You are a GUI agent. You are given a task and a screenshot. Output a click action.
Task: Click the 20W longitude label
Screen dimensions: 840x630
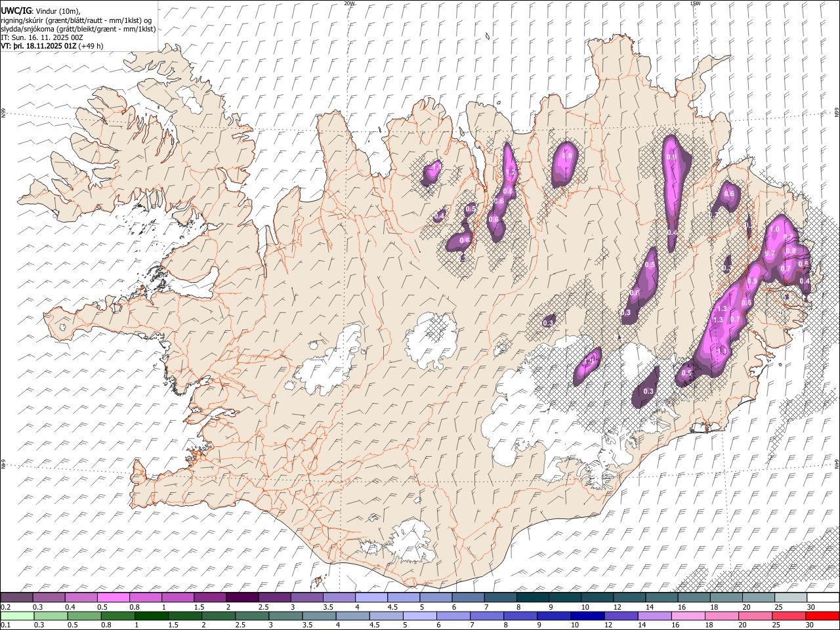tap(349, 3)
